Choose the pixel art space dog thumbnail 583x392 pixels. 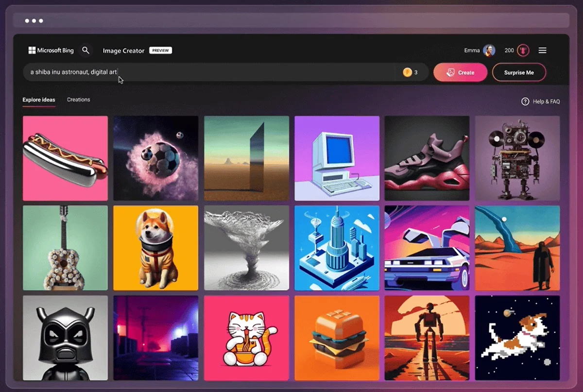click(517, 338)
